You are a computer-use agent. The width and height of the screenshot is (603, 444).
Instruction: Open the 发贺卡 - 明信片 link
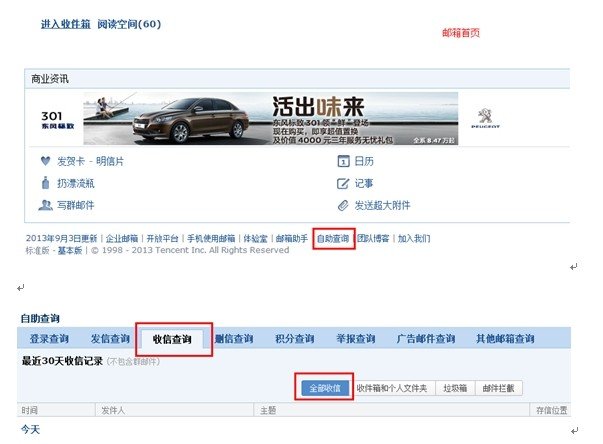(x=90, y=161)
